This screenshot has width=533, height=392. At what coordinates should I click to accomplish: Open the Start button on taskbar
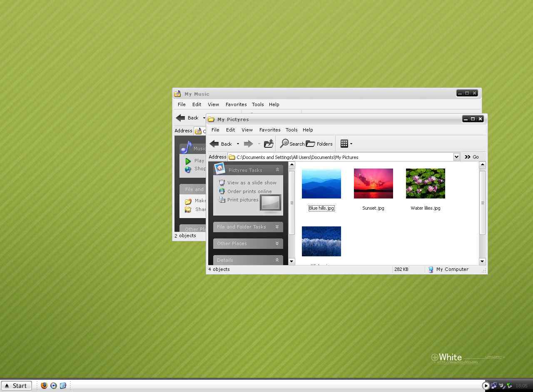point(16,386)
